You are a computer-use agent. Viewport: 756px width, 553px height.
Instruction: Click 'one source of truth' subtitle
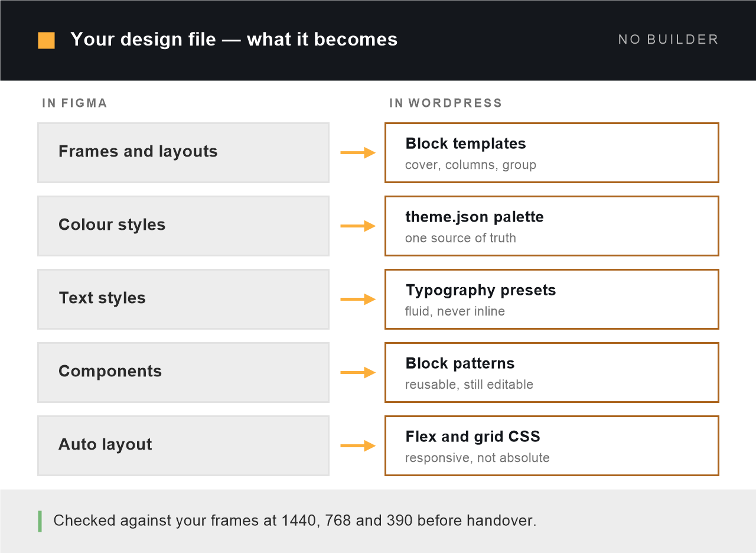coord(461,238)
